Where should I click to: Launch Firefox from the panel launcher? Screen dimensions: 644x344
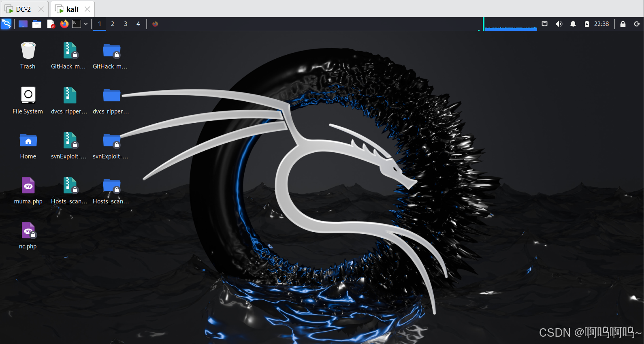(x=64, y=24)
